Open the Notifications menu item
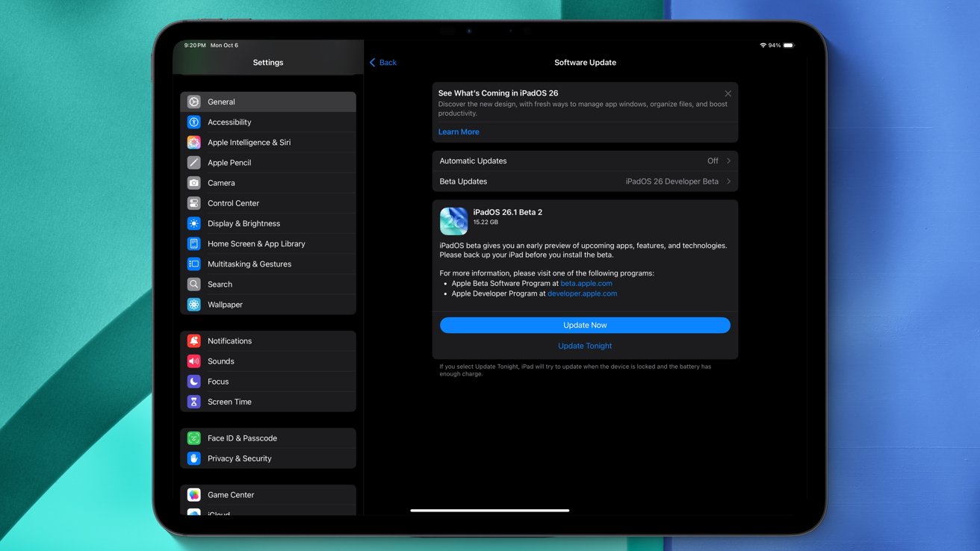The width and height of the screenshot is (980, 551). (229, 341)
